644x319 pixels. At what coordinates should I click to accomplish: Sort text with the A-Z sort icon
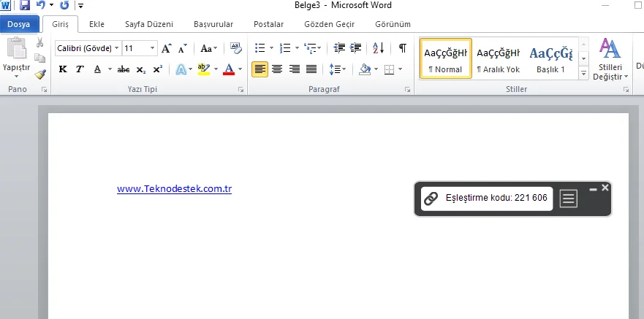[378, 49]
